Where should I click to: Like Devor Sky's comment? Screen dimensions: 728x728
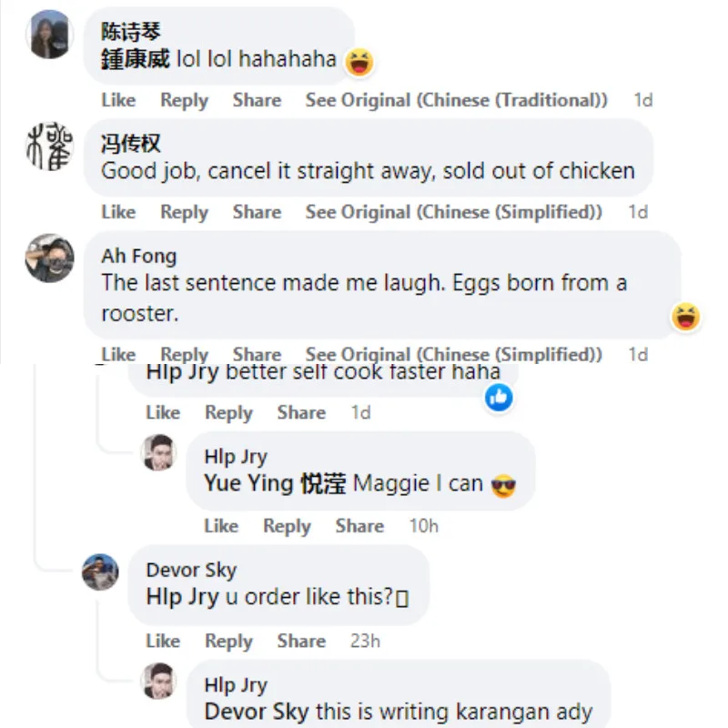[x=163, y=641]
